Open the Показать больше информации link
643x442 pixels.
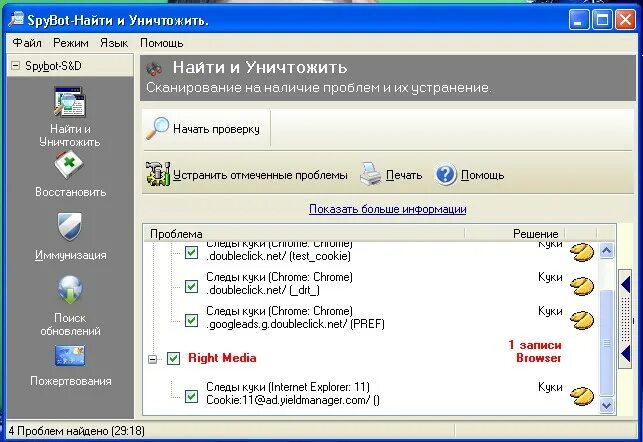[x=388, y=209]
